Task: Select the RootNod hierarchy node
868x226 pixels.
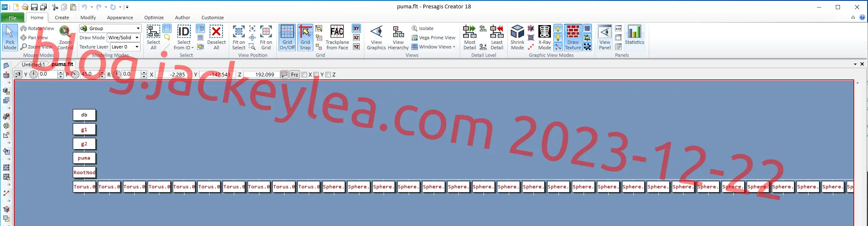Action: [x=84, y=173]
